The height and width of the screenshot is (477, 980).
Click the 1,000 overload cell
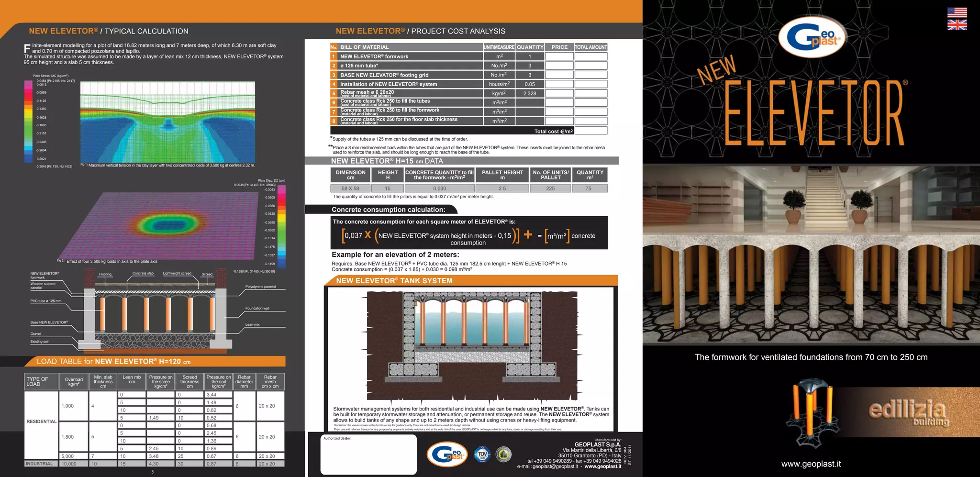pos(74,406)
